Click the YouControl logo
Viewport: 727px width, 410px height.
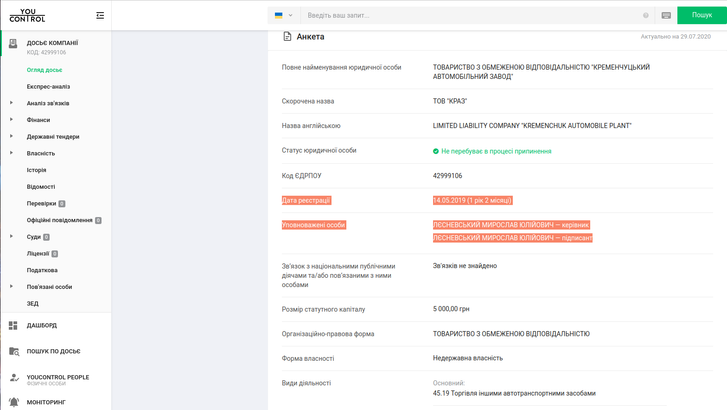click(x=27, y=15)
